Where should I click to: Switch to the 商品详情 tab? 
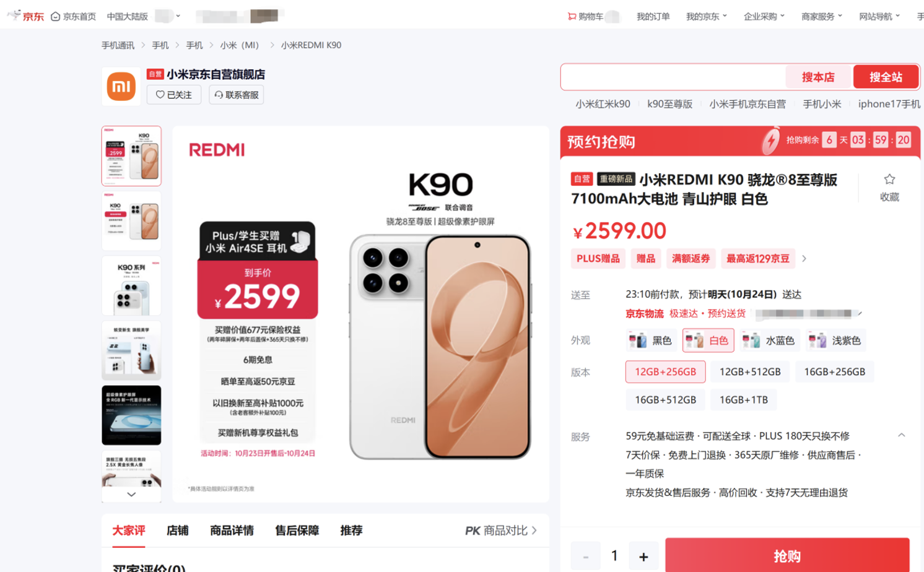(x=232, y=531)
